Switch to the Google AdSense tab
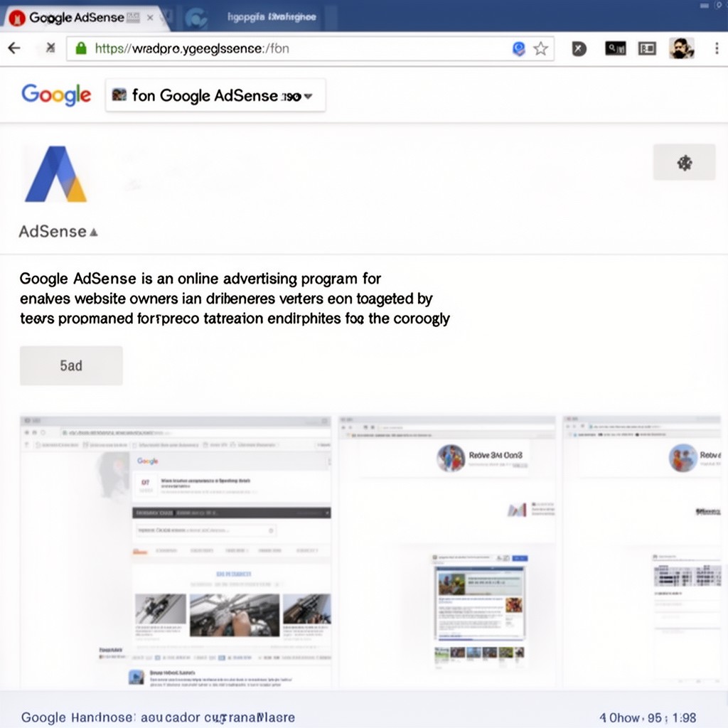Image resolution: width=728 pixels, height=728 pixels. (x=86, y=18)
